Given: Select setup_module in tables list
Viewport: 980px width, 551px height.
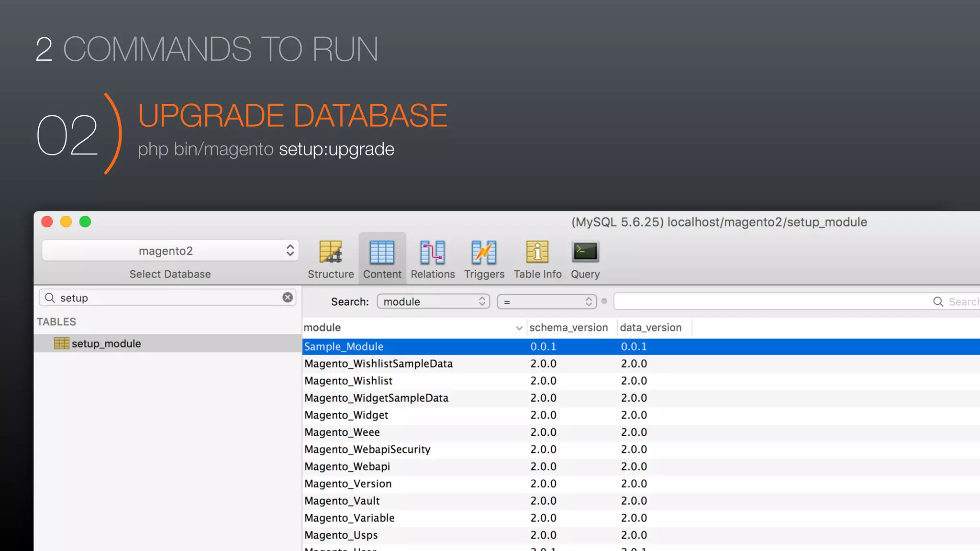Looking at the screenshot, I should (167, 343).
